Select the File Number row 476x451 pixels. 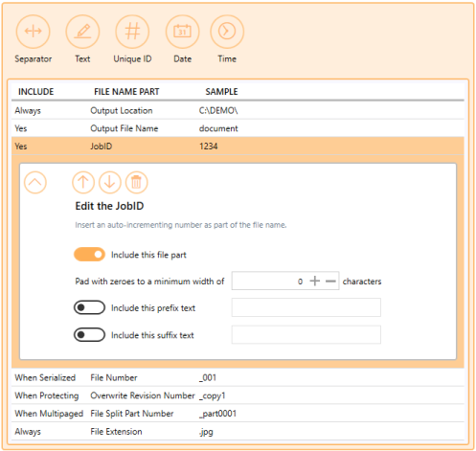click(x=238, y=377)
